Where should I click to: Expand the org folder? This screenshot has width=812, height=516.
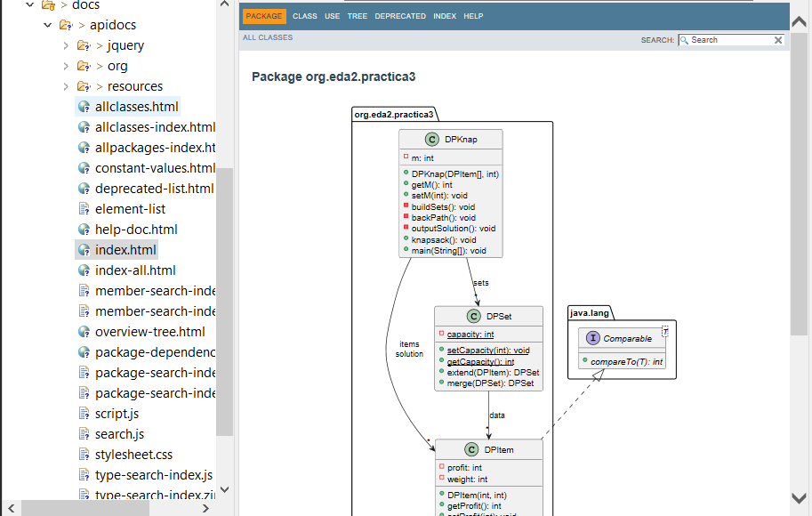coord(66,66)
